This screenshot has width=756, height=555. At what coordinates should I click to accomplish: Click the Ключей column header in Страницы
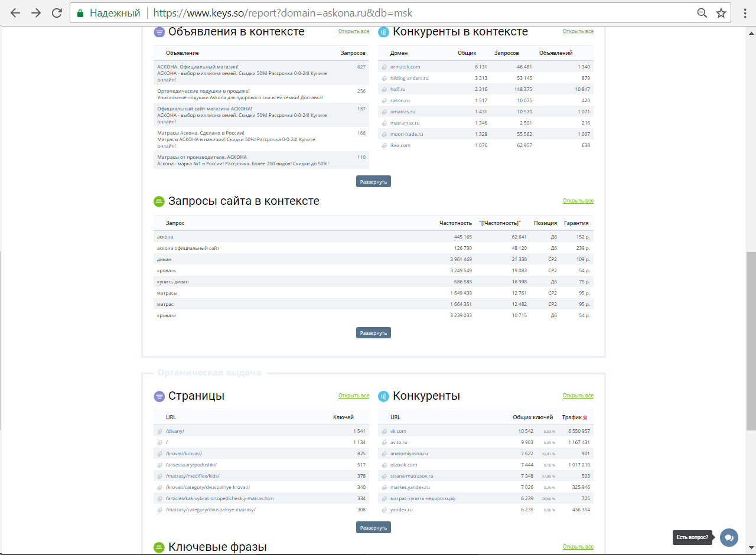coord(343,417)
